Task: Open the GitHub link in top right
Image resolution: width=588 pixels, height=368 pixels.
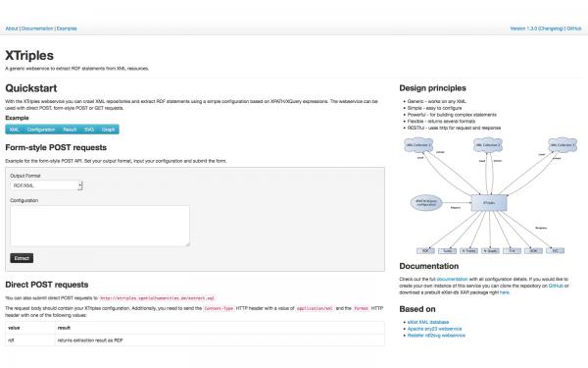Action: tap(573, 28)
